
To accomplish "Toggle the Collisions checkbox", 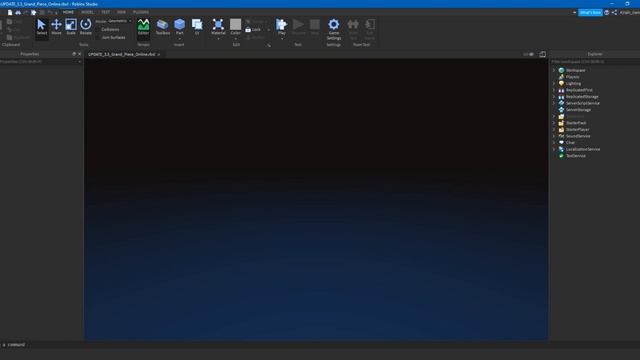I will pos(98,29).
